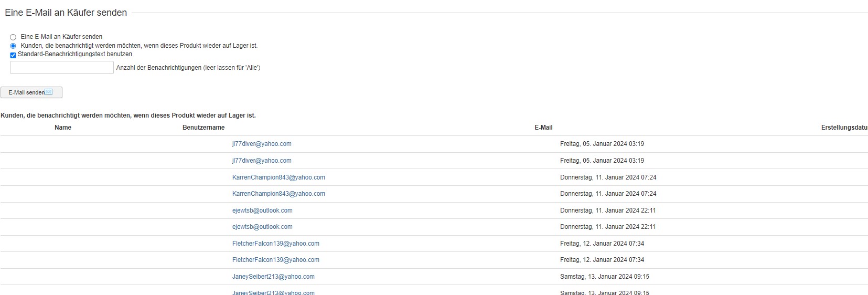Open the second ejewtsb@outlook.com email link
This screenshot has width=868, height=295.
coord(262,227)
